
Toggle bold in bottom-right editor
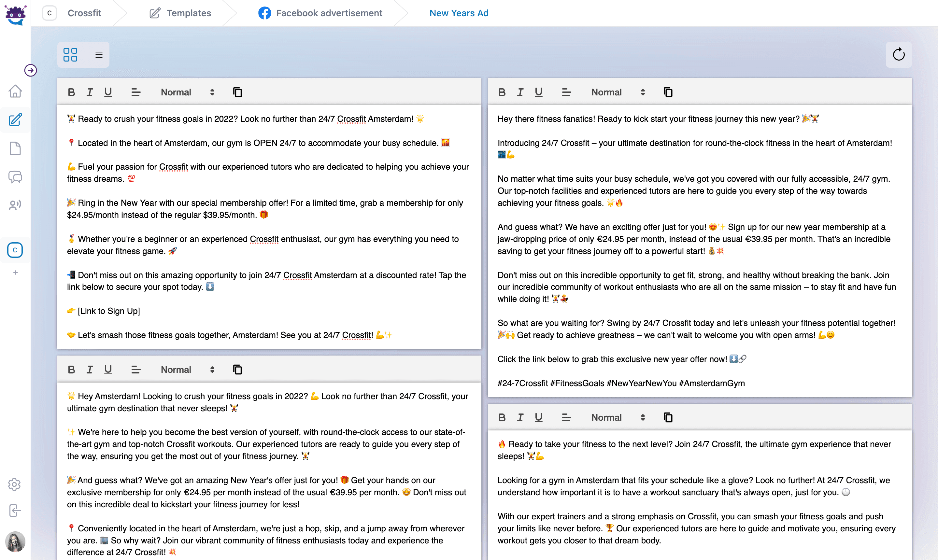pos(502,417)
